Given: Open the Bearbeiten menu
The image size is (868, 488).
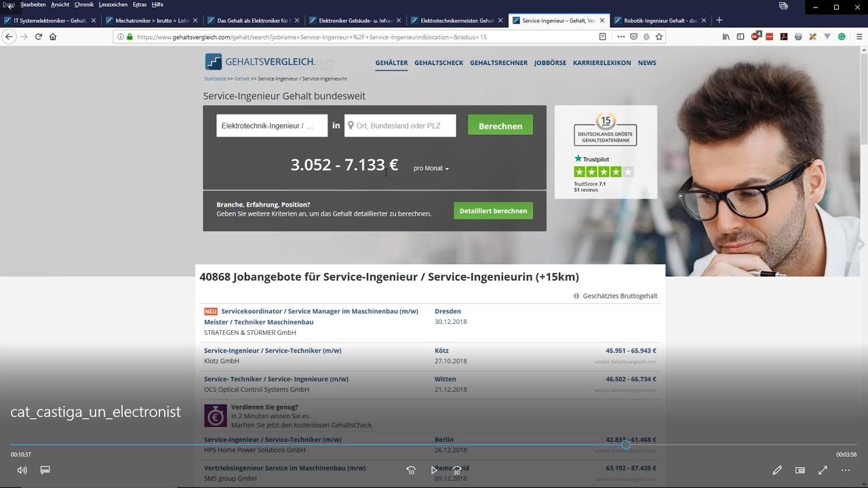Looking at the screenshot, I should coord(33,5).
